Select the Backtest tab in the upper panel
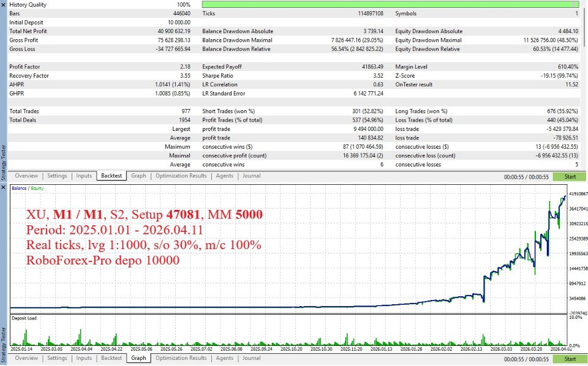Viewport: 588px width, 366px height. [x=111, y=176]
